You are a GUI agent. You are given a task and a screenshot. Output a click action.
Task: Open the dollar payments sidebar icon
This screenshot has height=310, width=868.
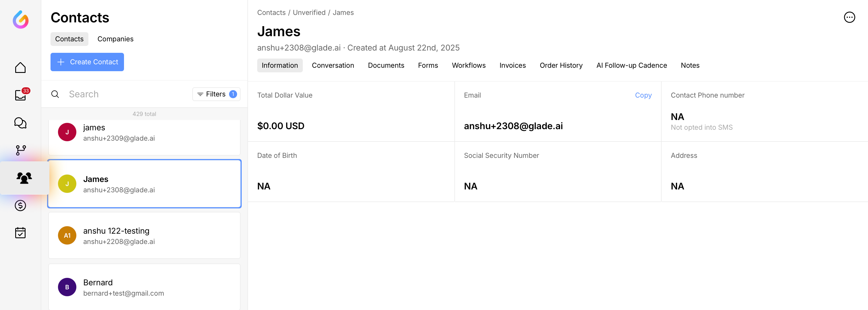(x=20, y=205)
